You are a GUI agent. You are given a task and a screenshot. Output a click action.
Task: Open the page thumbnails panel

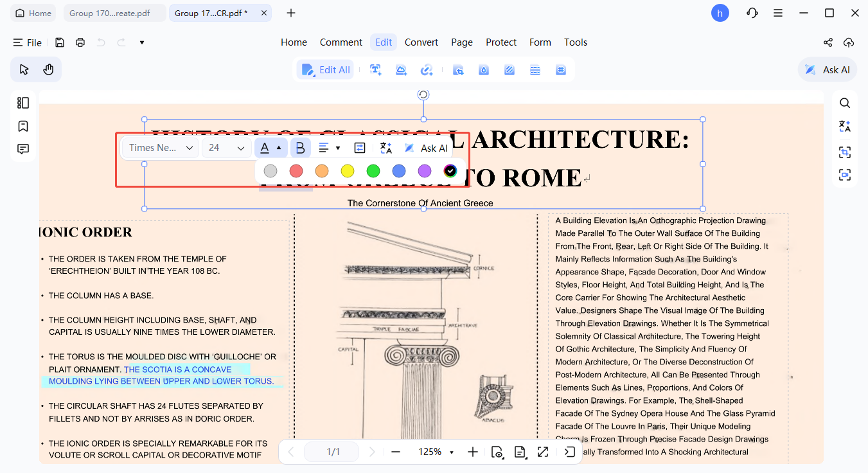[x=22, y=102]
